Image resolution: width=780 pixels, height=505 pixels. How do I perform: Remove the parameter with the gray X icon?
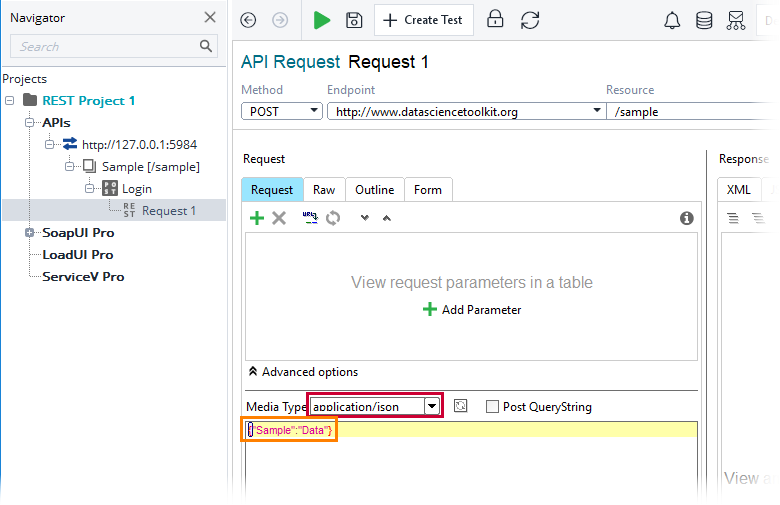[x=279, y=218]
